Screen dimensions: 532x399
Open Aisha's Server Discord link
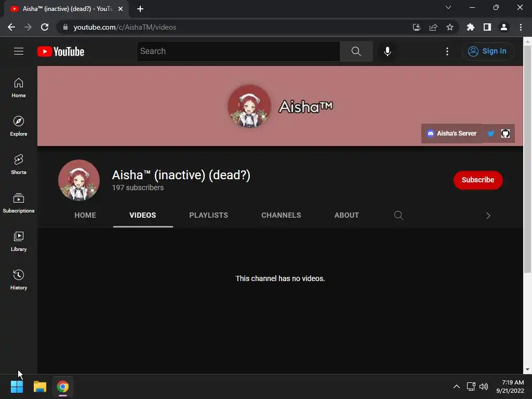coord(451,134)
